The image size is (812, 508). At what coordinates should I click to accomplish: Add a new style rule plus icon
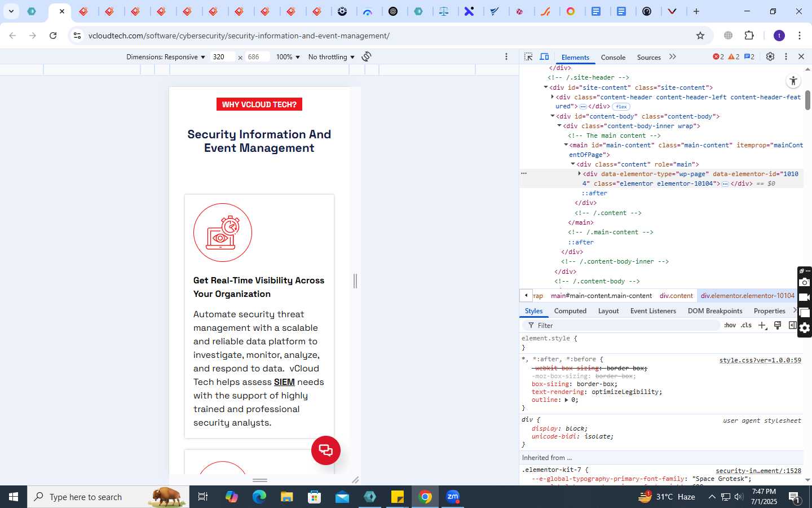click(762, 325)
